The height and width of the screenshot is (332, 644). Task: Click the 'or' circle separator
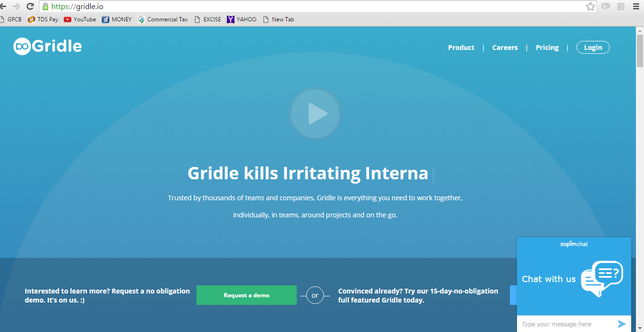coord(315,295)
